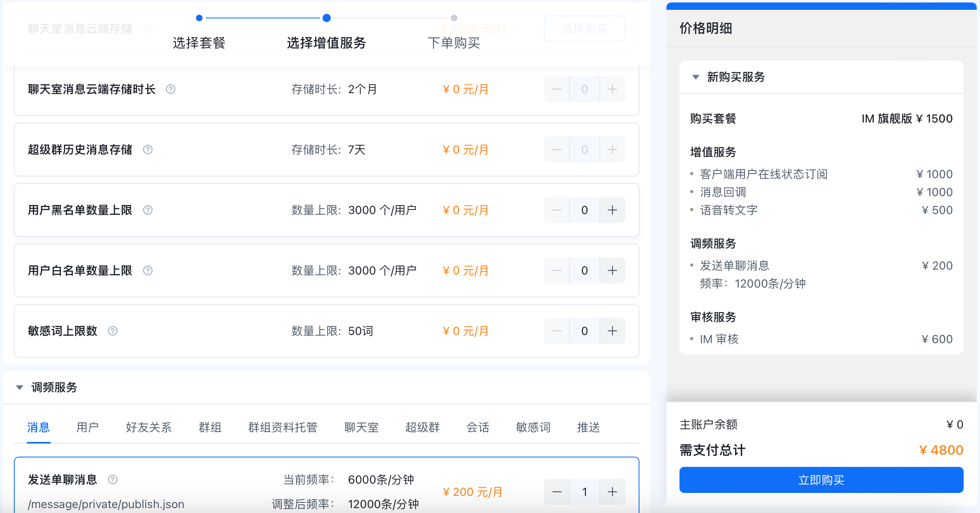Viewport: 980px width, 513px height.
Task: Click help icon next to 超级群历史消息存储
Action: (148, 149)
